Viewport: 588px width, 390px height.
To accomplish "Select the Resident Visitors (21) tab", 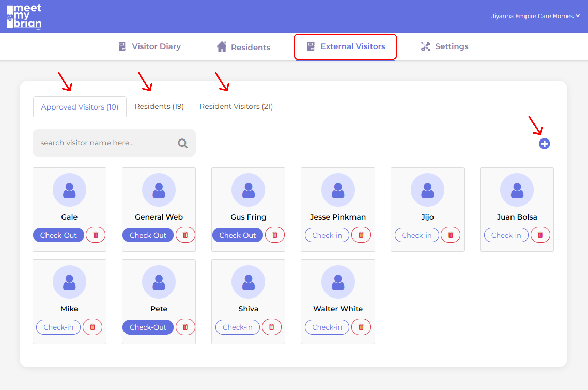I will [236, 106].
